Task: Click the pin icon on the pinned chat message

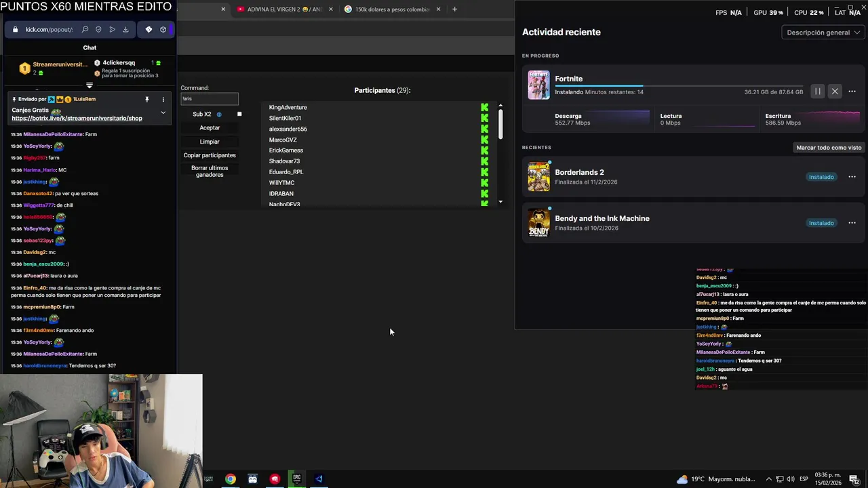Action: 146,99
